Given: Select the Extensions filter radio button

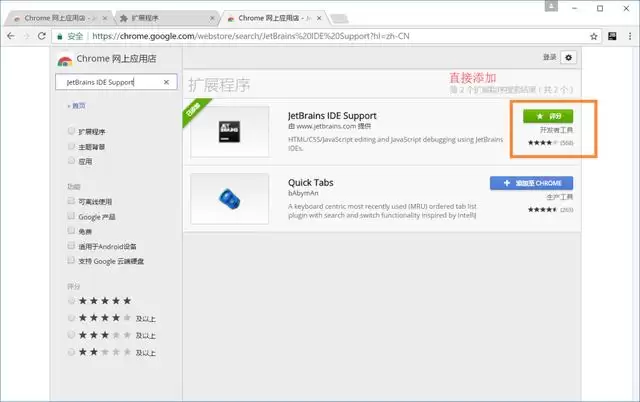Looking at the screenshot, I should (x=71, y=131).
